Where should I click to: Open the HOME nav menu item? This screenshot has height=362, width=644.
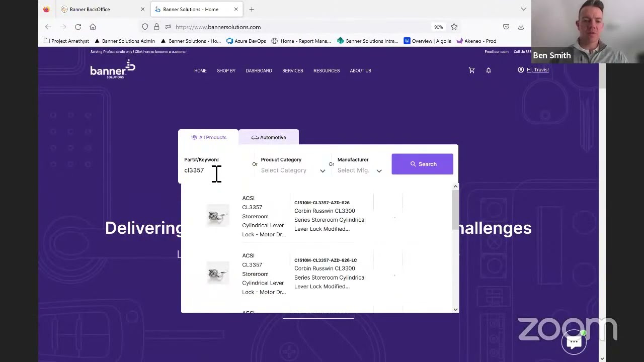tap(200, 71)
